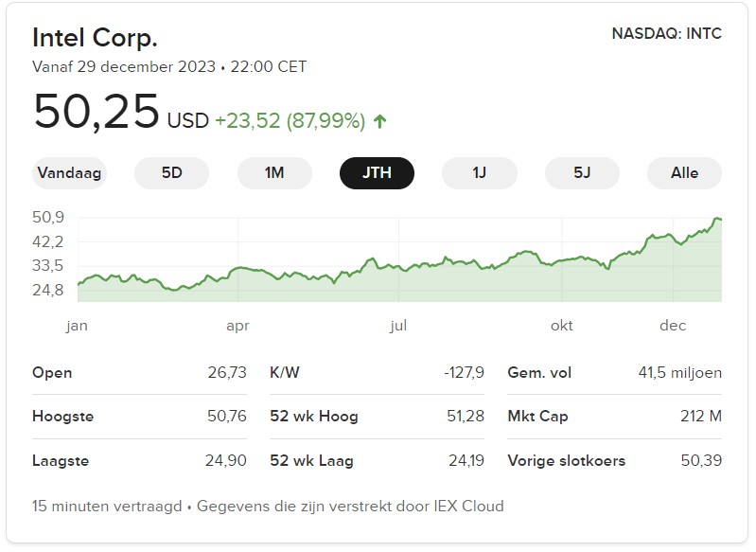This screenshot has height=552, width=756.
Task: Click the chart line peak in December
Action: [x=717, y=219]
